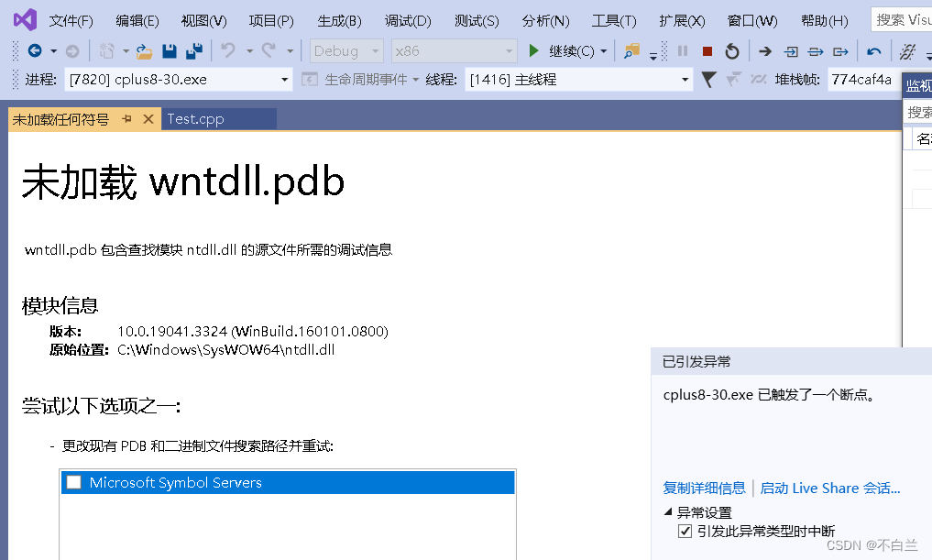The height and width of the screenshot is (560, 932).
Task: Open file with the folder icon
Action: (x=144, y=51)
